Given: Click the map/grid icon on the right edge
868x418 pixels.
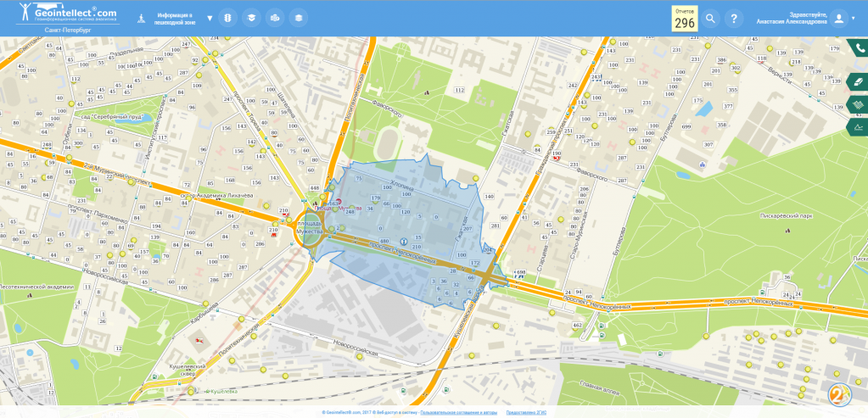Looking at the screenshot, I should click(x=859, y=104).
